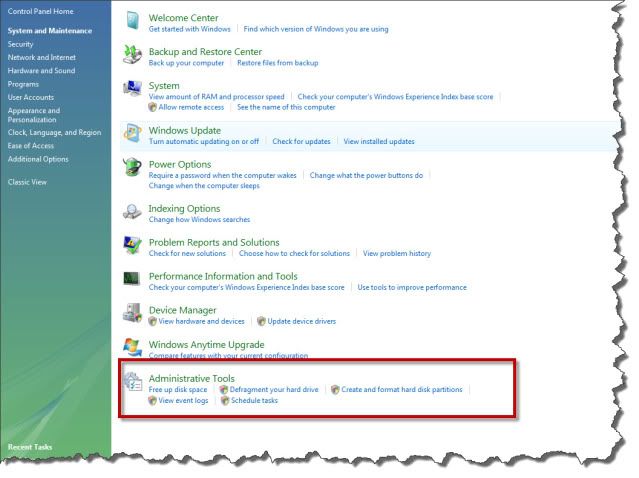Click the shield icon beside Allow remote access
The width and height of the screenshot is (639, 478).
click(x=152, y=108)
